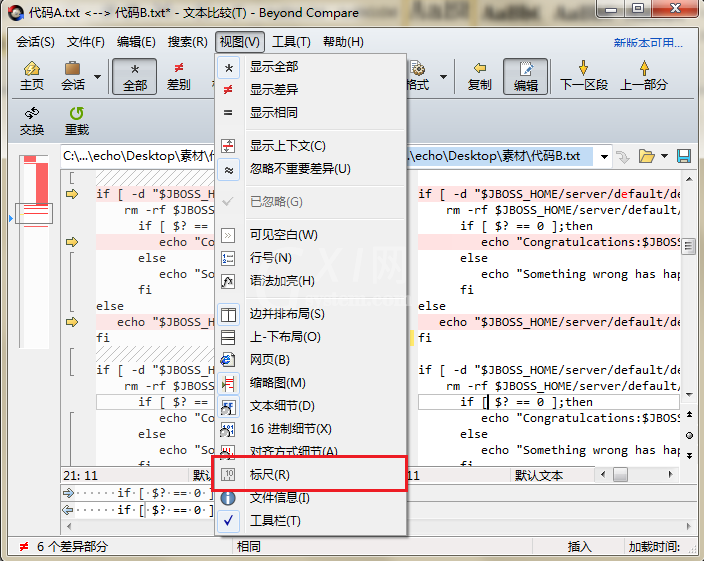Viewport: 704px width, 561px height.
Task: Choose 边并排布局(S) side-by-side layout
Action: [x=311, y=314]
